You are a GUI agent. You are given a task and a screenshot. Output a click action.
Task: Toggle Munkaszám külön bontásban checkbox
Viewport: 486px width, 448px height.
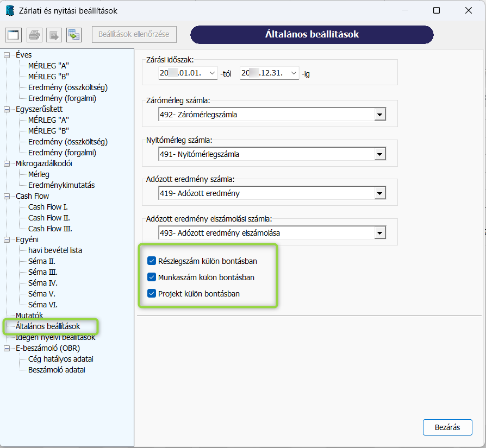152,277
